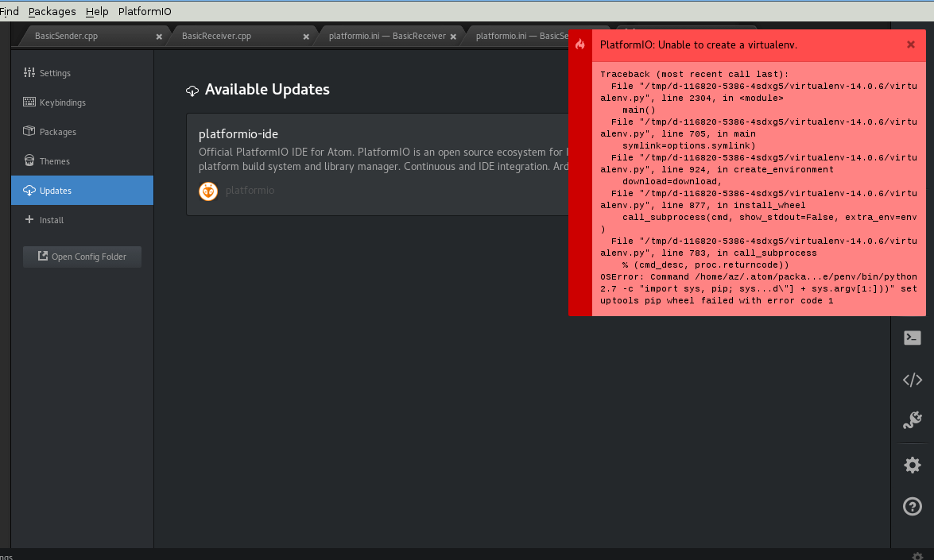Viewport: 934px width, 560px height.
Task: Go to Settings panel in sidebar
Action: pyautogui.click(x=82, y=72)
